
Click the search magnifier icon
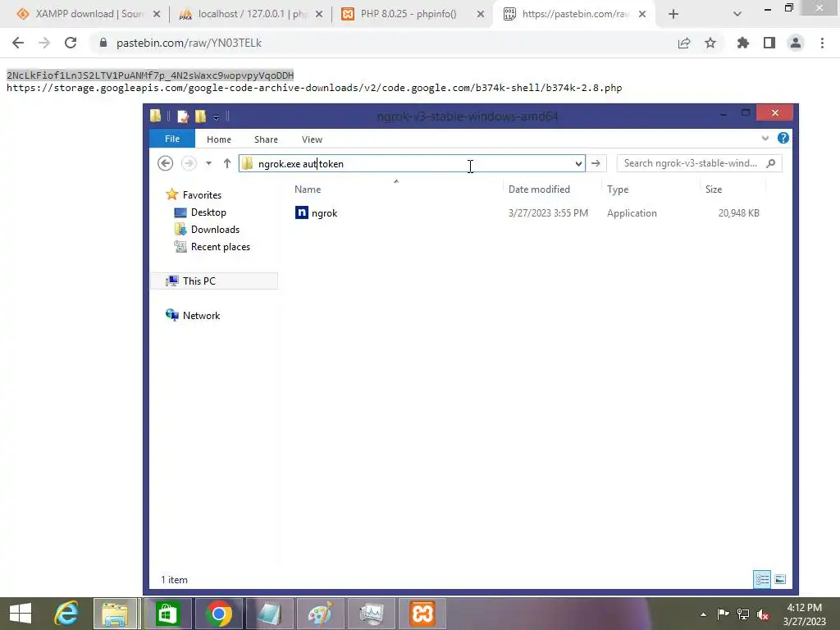point(771,163)
